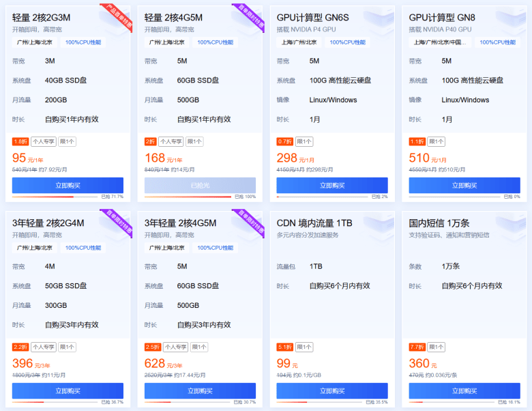532x411 pixels.
Task: Click the 支持验证码、通知和营销短信 subtitle
Action: point(449,235)
